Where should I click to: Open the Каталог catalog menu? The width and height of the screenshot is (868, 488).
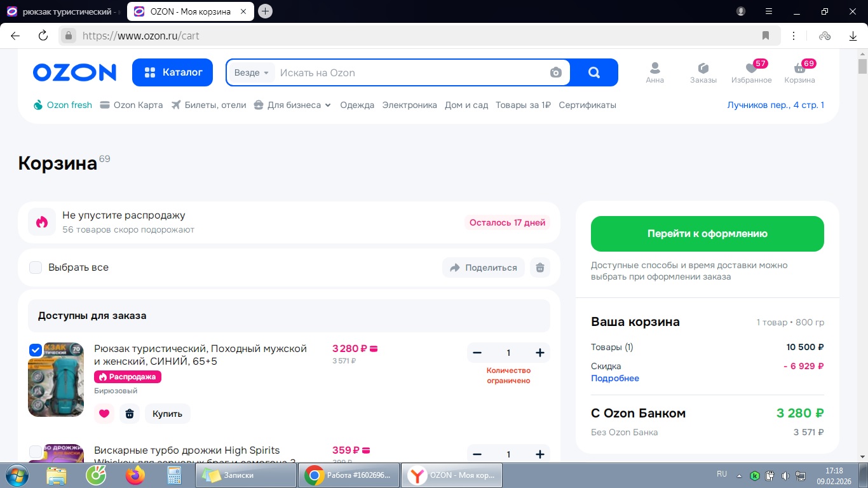click(173, 72)
